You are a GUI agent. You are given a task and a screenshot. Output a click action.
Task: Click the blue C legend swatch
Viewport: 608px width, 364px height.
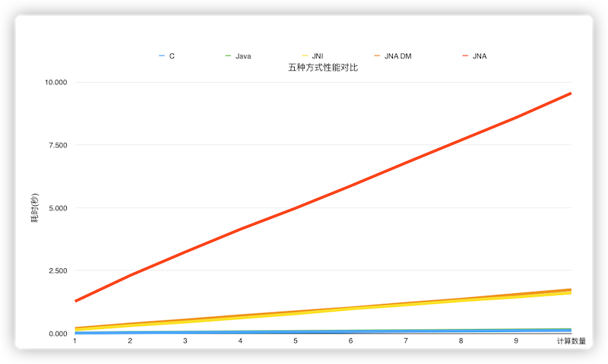(x=162, y=56)
